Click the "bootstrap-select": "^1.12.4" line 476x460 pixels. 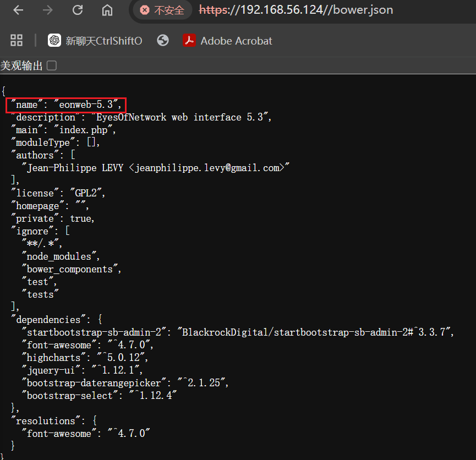(x=99, y=396)
